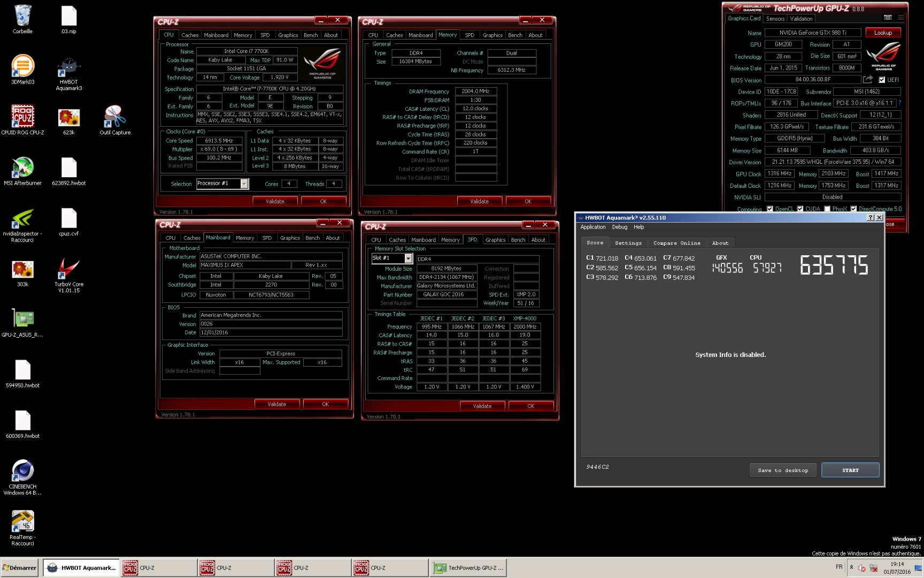924x578 pixels.
Task: Launch the TurboV Core V1.01.15 icon
Action: [69, 275]
